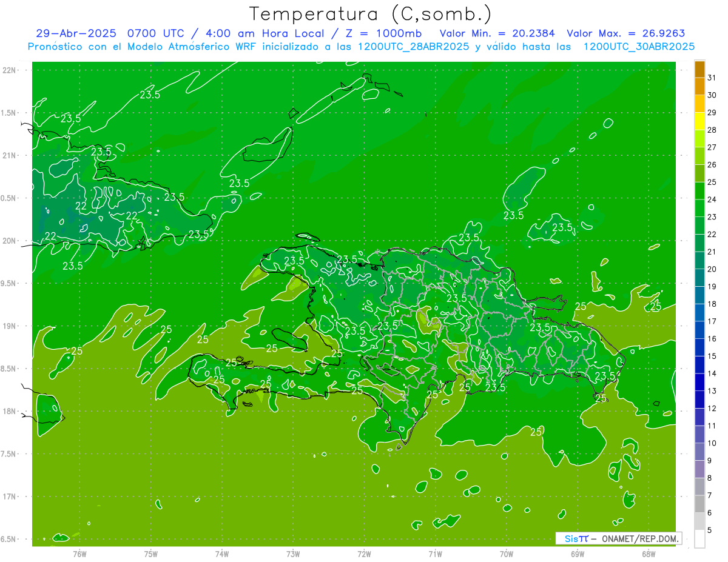Click the "22N" latitude axis label
The image size is (728, 562).
(10, 70)
